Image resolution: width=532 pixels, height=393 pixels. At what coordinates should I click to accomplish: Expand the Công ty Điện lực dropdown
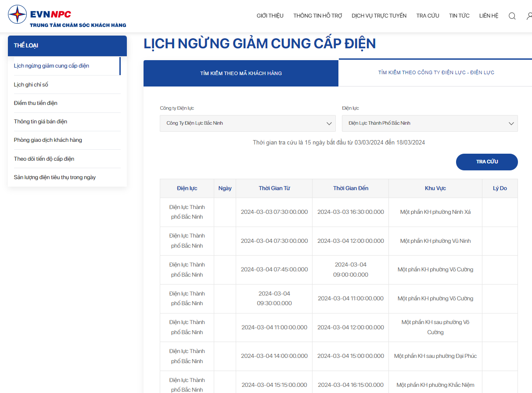pos(248,123)
